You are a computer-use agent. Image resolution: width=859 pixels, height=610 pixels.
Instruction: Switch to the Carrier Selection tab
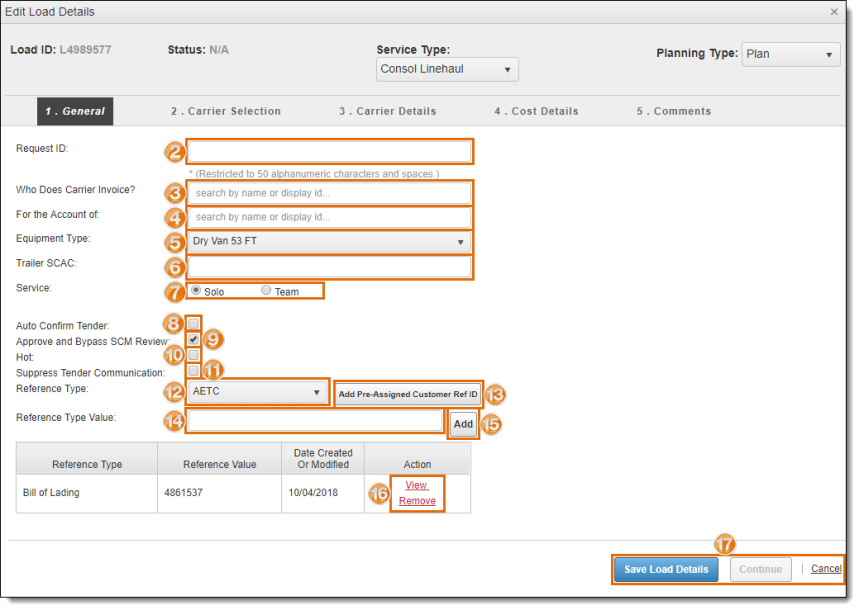(226, 111)
